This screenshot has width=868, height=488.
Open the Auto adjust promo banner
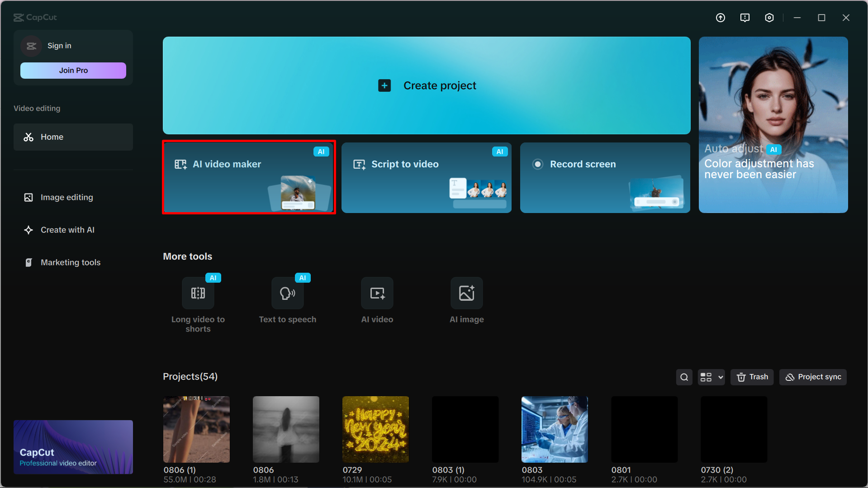click(x=773, y=125)
